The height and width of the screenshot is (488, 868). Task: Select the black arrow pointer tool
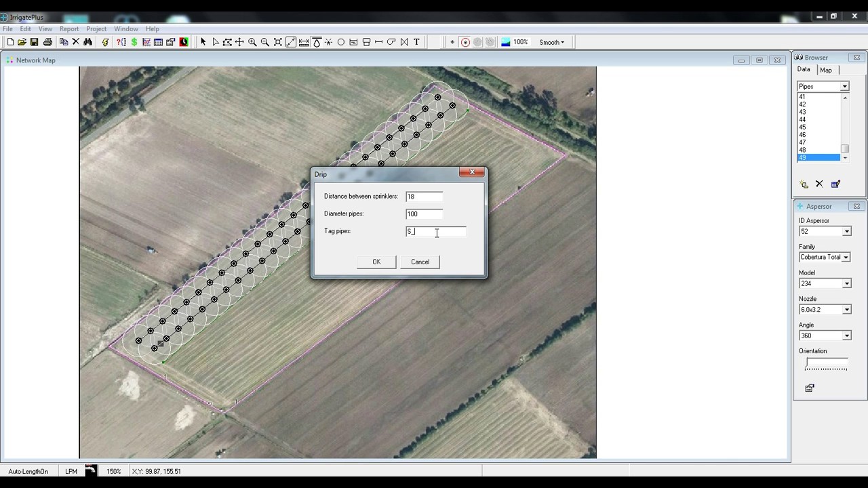pyautogui.click(x=203, y=42)
